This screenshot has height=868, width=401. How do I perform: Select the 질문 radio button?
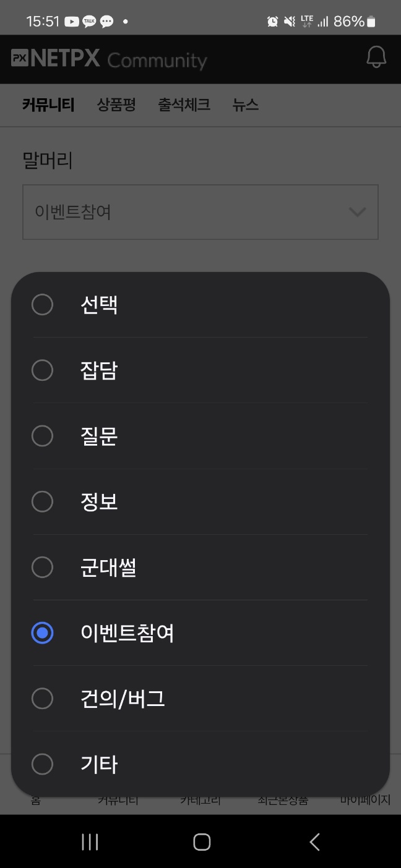[x=42, y=436]
